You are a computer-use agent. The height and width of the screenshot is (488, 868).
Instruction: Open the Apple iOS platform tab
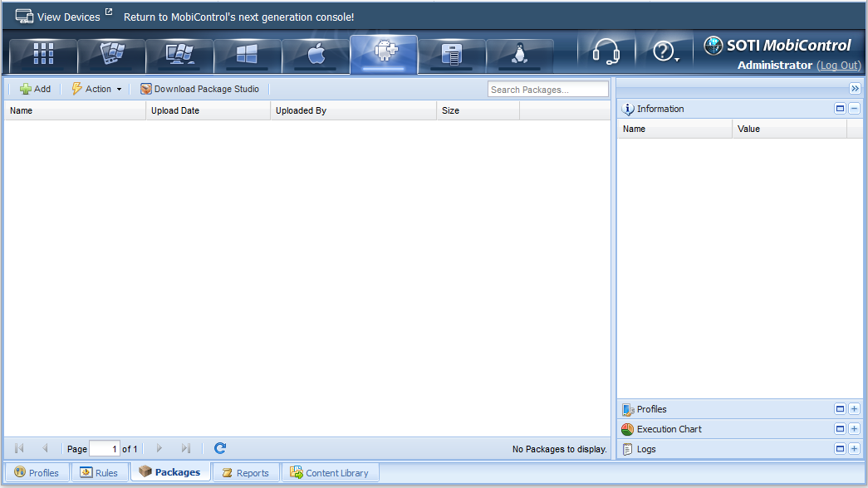tap(316, 55)
